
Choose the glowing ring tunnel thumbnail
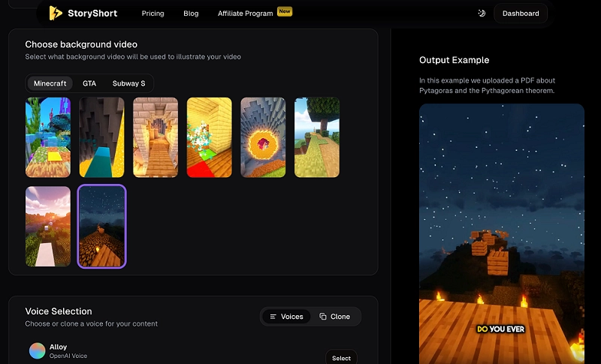tap(263, 137)
